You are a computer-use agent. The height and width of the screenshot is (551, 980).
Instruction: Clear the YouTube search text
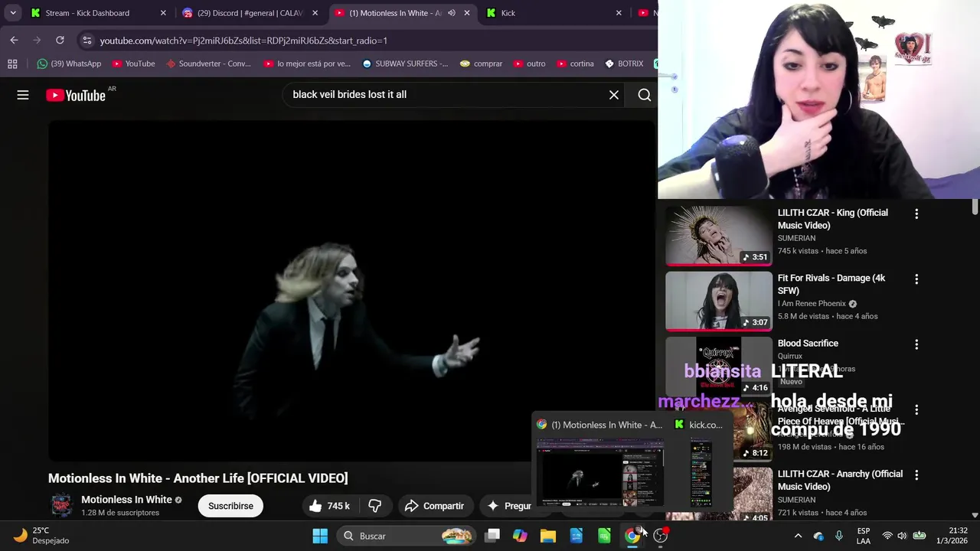click(x=614, y=95)
